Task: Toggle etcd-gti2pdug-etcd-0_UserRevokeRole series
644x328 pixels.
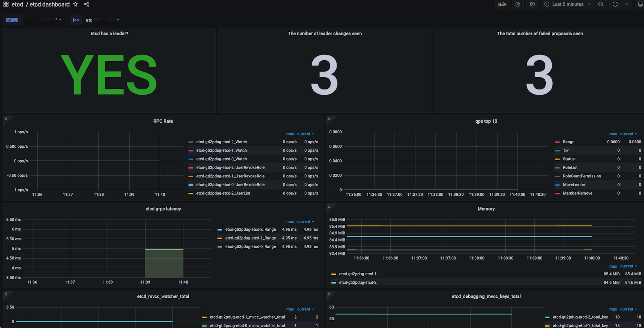Action: coord(230,185)
